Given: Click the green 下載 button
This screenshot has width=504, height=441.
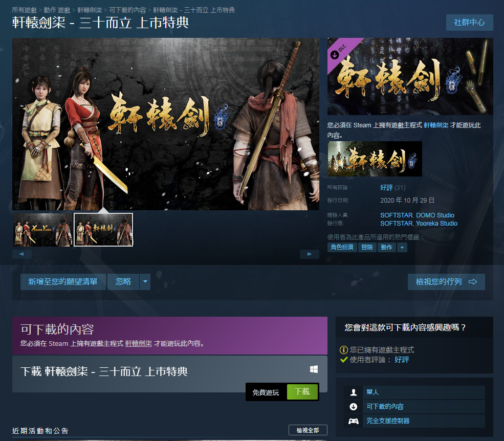Looking at the screenshot, I should (x=302, y=391).
